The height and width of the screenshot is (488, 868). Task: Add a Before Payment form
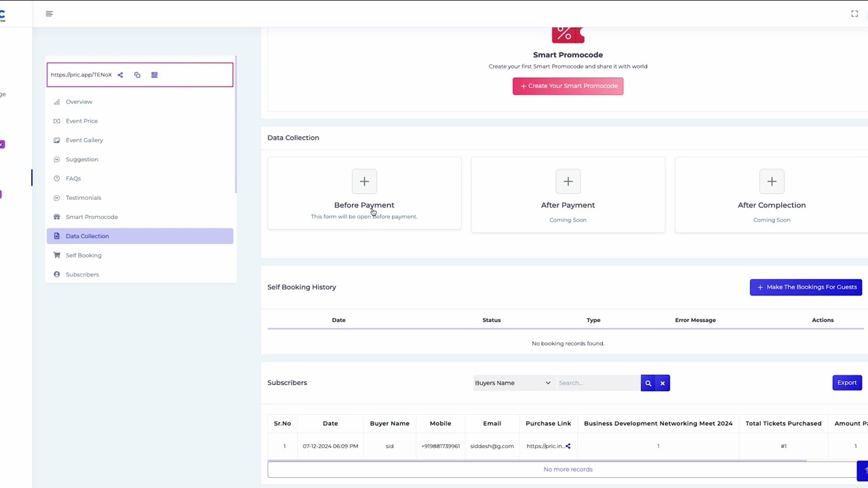(x=364, y=181)
